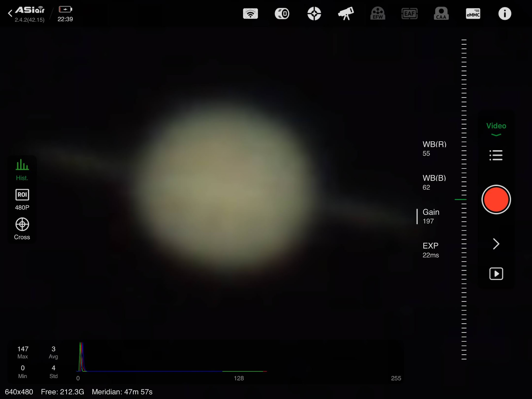Click the gain value ruler slider
This screenshot has height=399, width=532.
click(464, 199)
